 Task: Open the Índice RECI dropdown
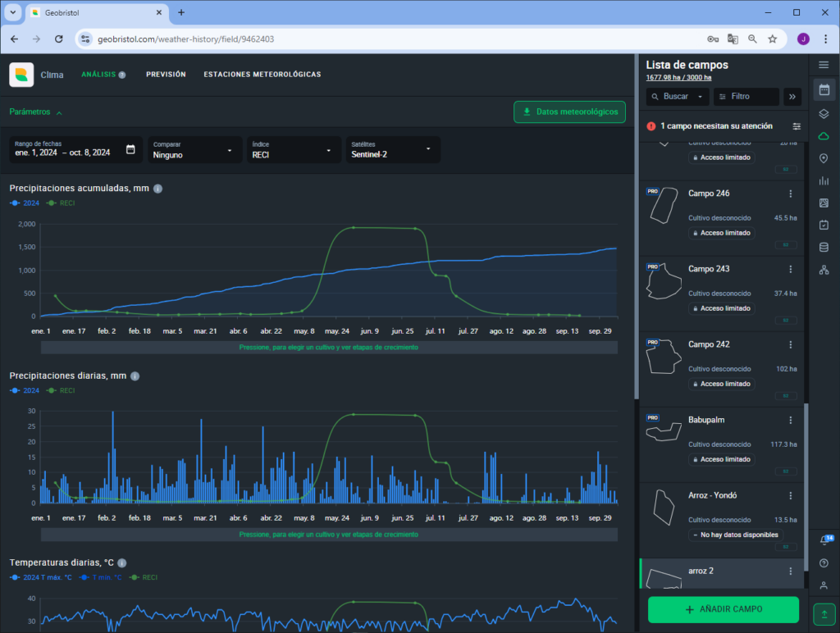tap(294, 149)
